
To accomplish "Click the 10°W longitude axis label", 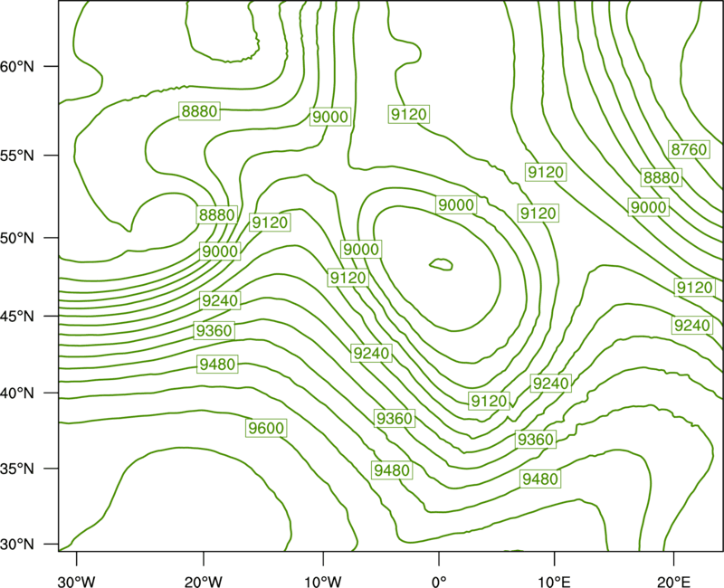I will [x=323, y=582].
